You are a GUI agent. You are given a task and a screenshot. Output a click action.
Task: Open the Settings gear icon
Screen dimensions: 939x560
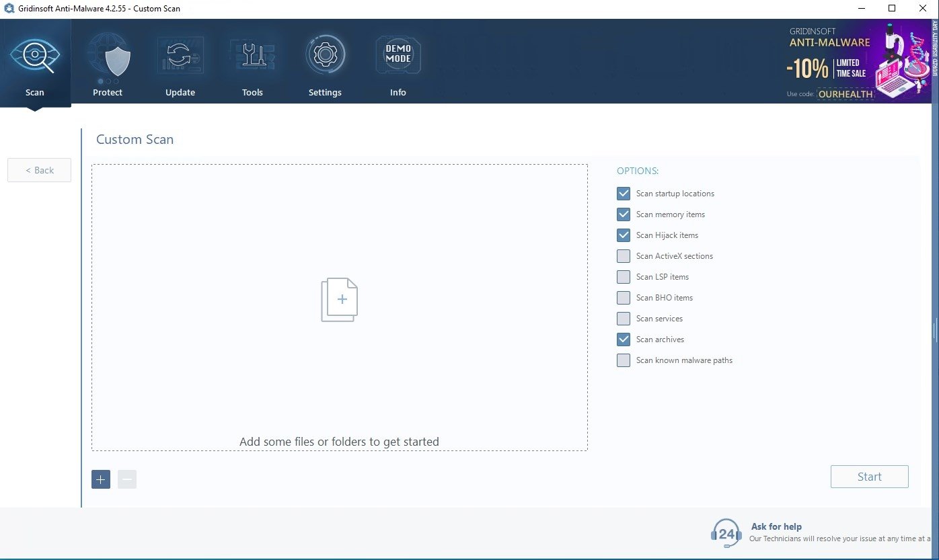[325, 55]
